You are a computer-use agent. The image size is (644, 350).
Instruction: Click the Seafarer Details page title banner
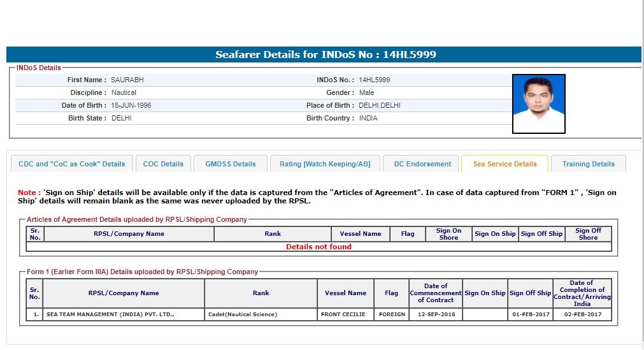tap(325, 55)
